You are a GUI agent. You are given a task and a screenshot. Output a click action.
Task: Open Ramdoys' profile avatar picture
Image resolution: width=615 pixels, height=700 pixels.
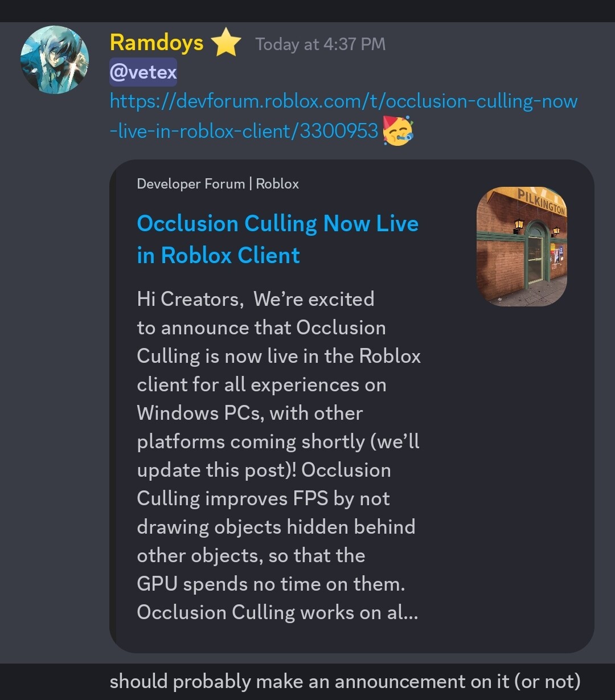coord(55,60)
